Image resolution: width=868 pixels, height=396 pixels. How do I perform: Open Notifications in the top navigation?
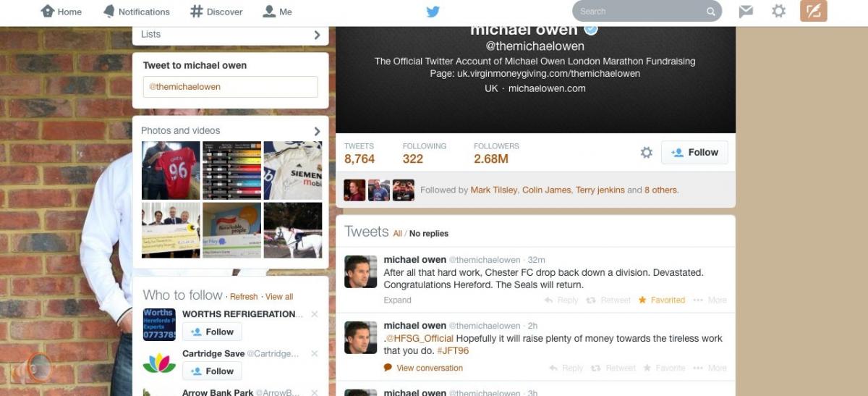point(137,12)
